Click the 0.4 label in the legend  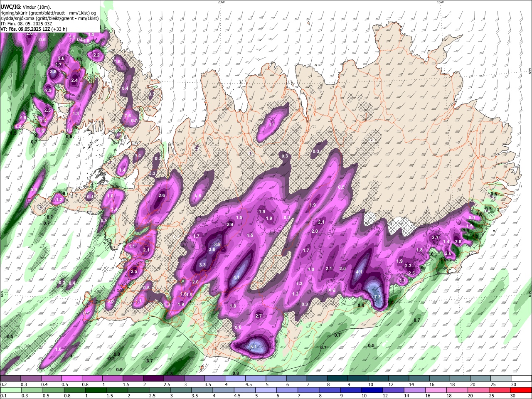[44, 384]
